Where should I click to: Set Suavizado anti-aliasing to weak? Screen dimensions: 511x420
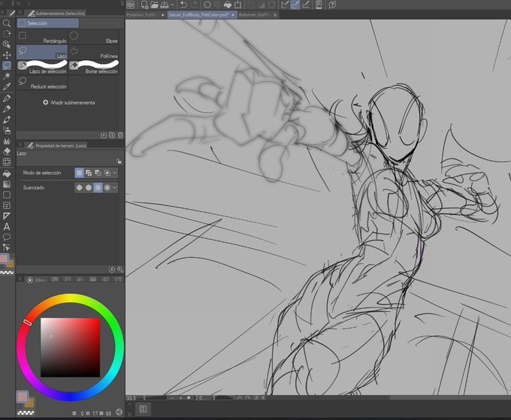click(x=89, y=188)
